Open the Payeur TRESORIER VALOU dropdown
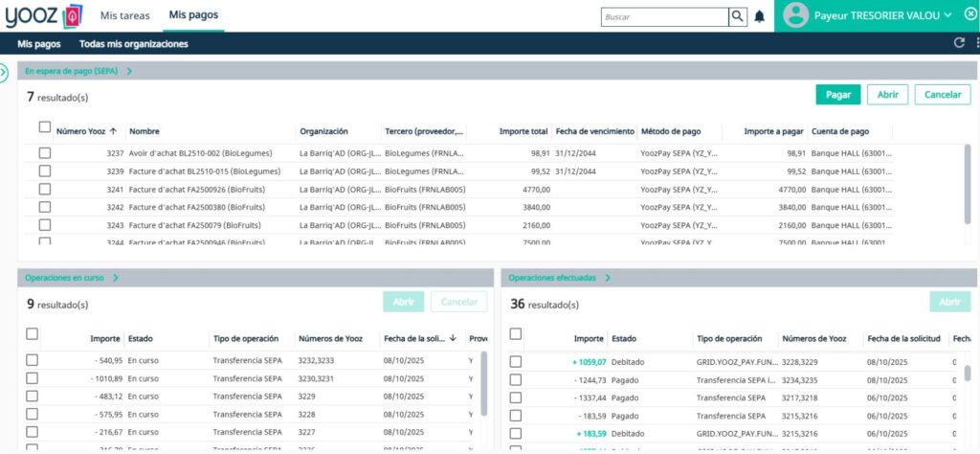Viewport: 980px width, 454px height. point(947,15)
